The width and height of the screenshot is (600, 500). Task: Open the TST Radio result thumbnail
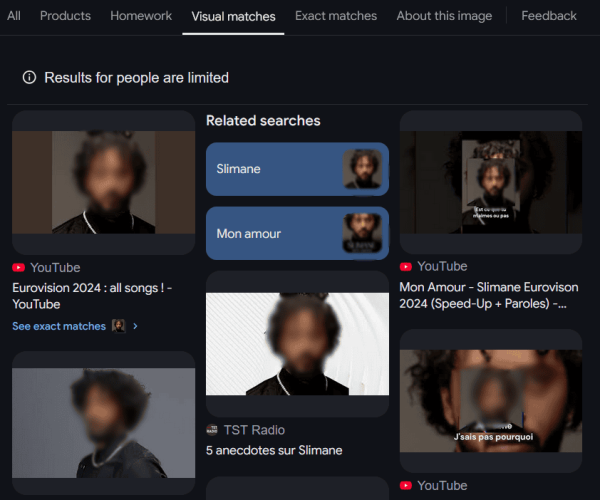click(297, 344)
